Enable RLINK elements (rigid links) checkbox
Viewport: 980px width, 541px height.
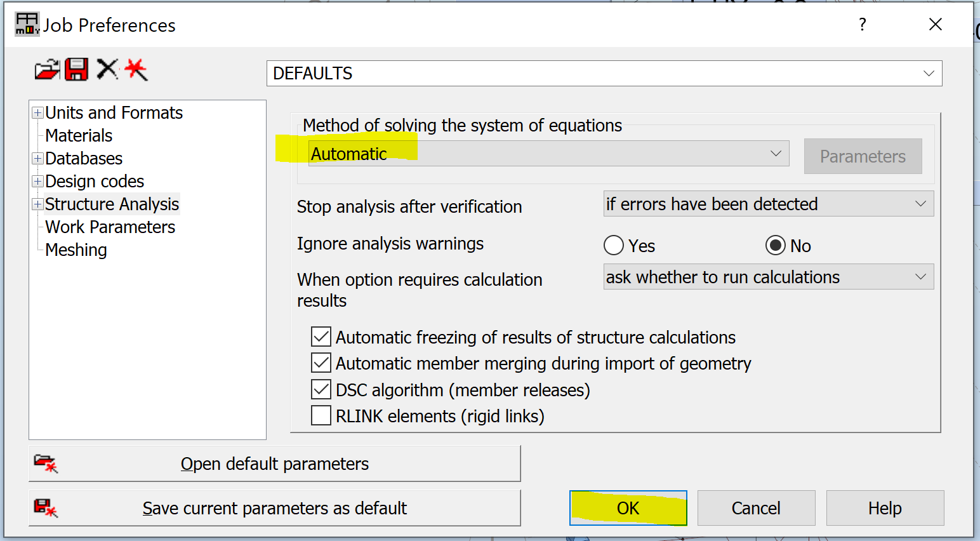(x=321, y=416)
